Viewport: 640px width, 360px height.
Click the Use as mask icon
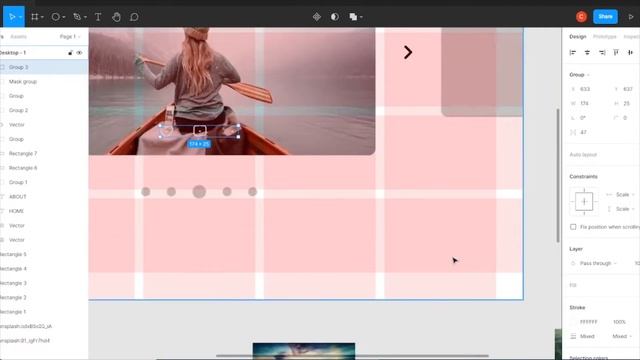(335, 17)
